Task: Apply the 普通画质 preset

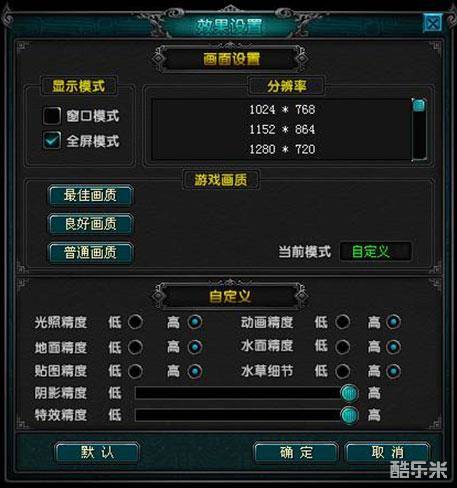Action: click(91, 253)
